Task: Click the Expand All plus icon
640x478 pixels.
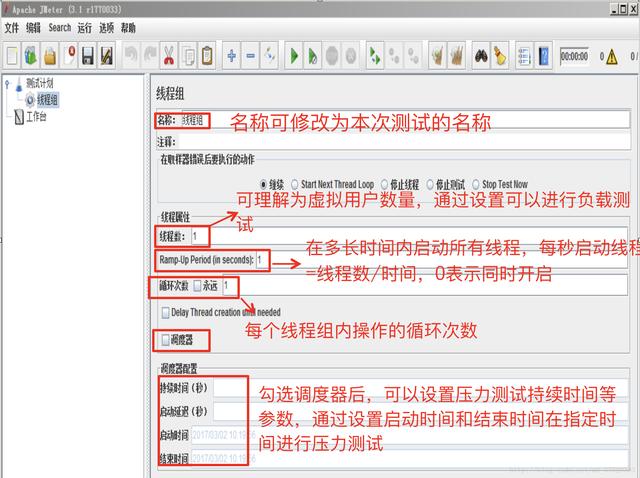Action: pos(231,56)
